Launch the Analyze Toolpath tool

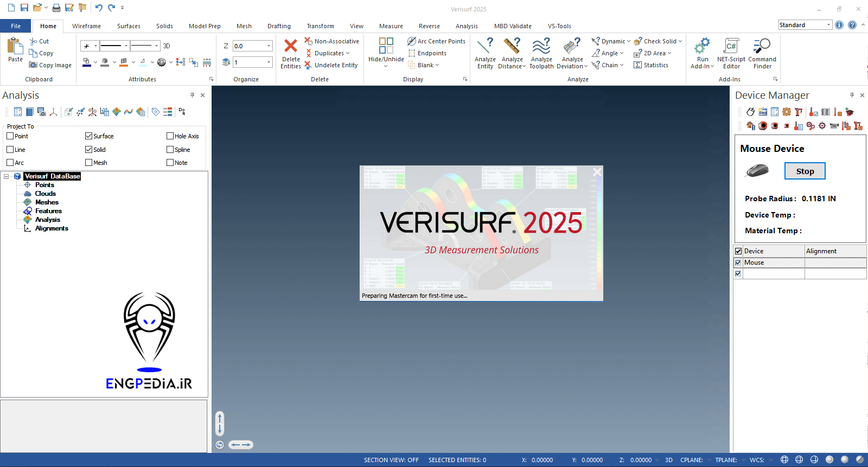click(x=541, y=53)
